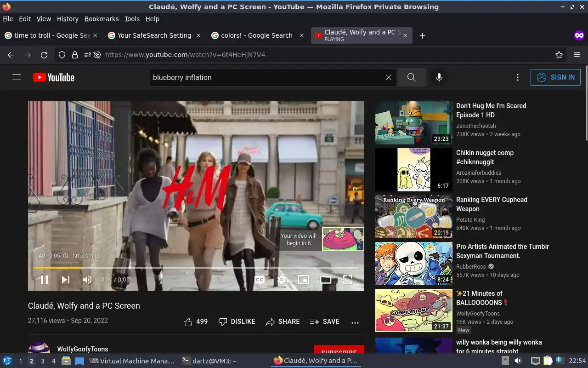The height and width of the screenshot is (368, 588).
Task: Click the upcoming video preview thumbnail
Action: coord(343,239)
